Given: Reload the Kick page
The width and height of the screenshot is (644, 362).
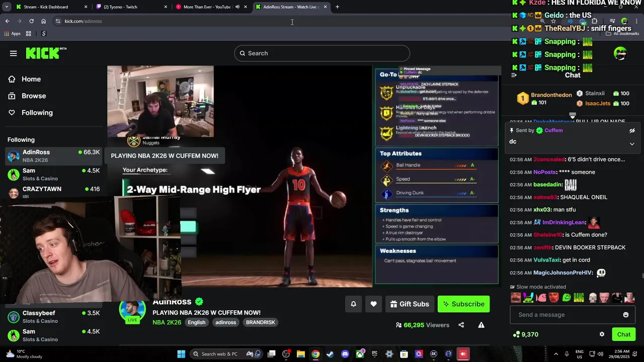Looking at the screenshot, I should [31, 21].
